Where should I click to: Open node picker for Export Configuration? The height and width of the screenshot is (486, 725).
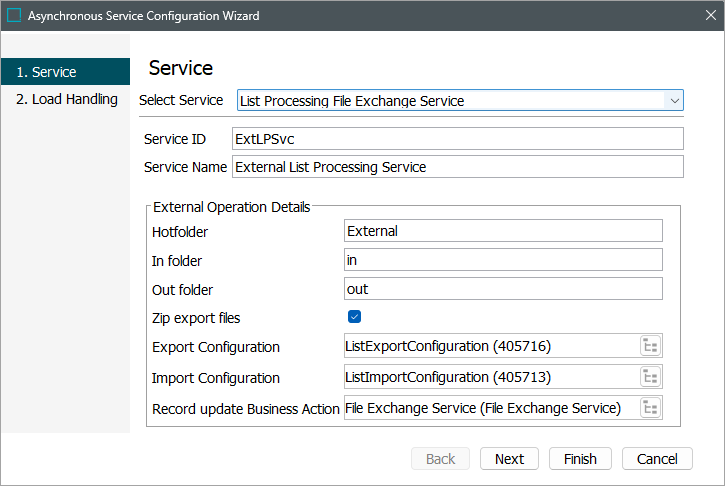[x=650, y=346]
